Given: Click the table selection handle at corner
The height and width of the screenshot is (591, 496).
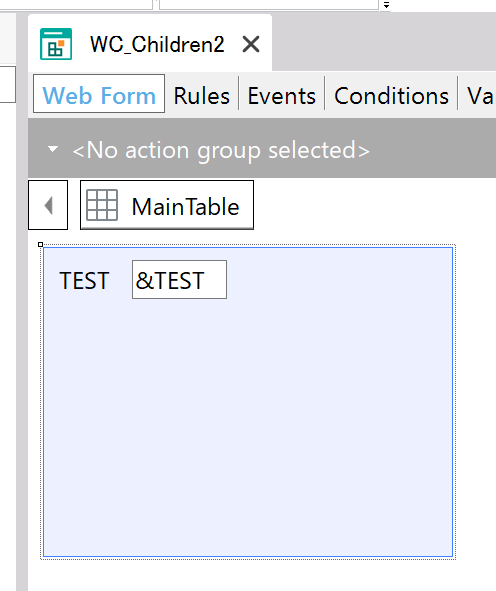Looking at the screenshot, I should 41,245.
